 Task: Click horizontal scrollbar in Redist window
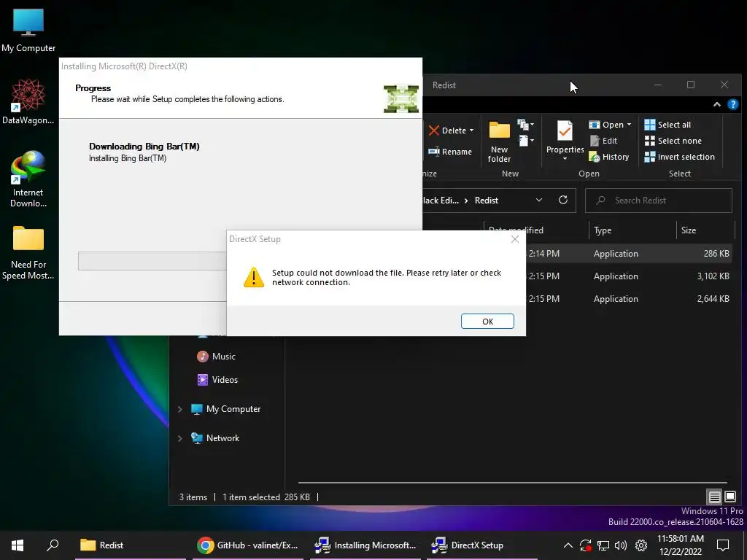click(513, 483)
